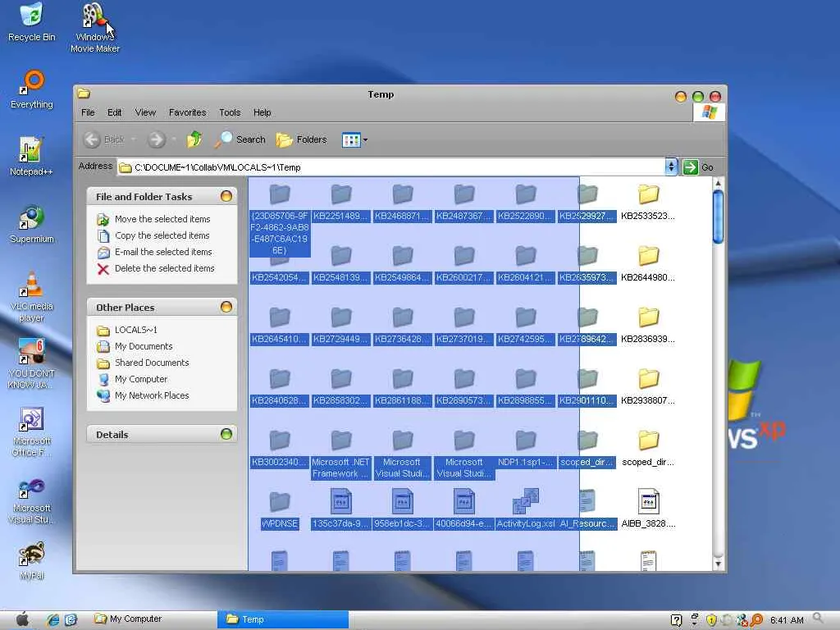Select the YOU DON'T KNOW JA... desktop icon
The width and height of the screenshot is (840, 630).
[32, 364]
